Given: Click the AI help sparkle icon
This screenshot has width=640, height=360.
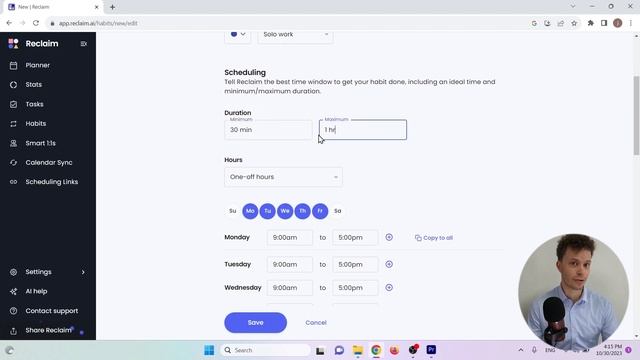Looking at the screenshot, I should [x=13, y=291].
